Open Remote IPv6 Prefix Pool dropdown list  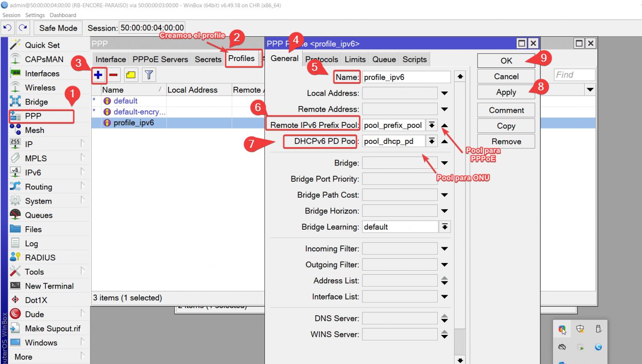click(432, 125)
